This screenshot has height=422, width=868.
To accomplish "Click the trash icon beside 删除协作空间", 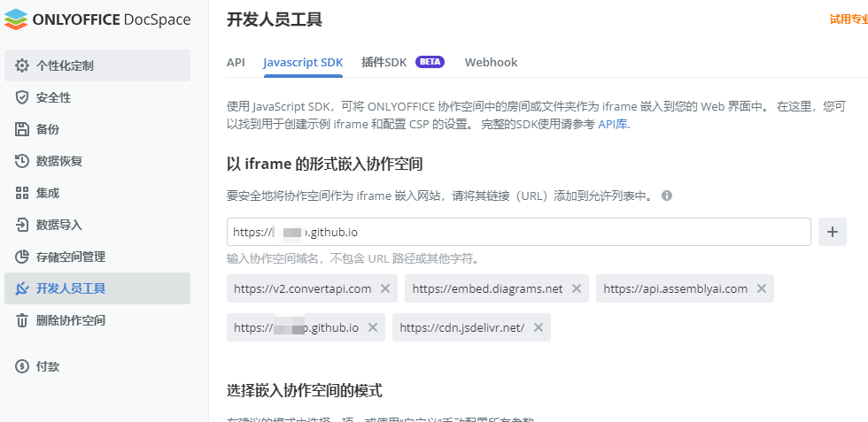I will pos(21,320).
